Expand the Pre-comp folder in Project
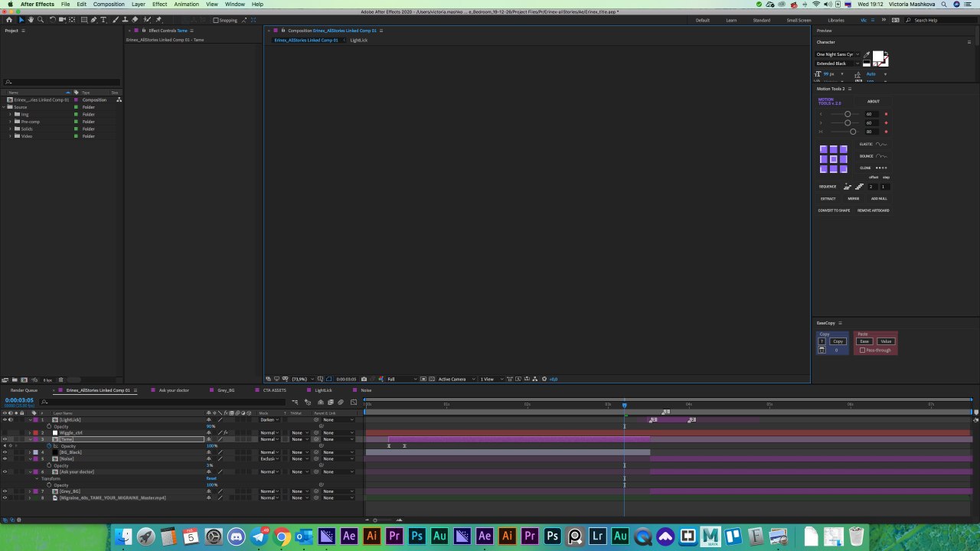Image resolution: width=980 pixels, height=551 pixels. [x=10, y=122]
